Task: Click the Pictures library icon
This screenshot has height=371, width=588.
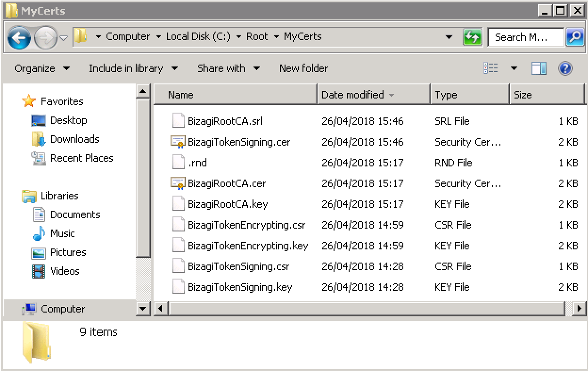Action: click(x=39, y=253)
